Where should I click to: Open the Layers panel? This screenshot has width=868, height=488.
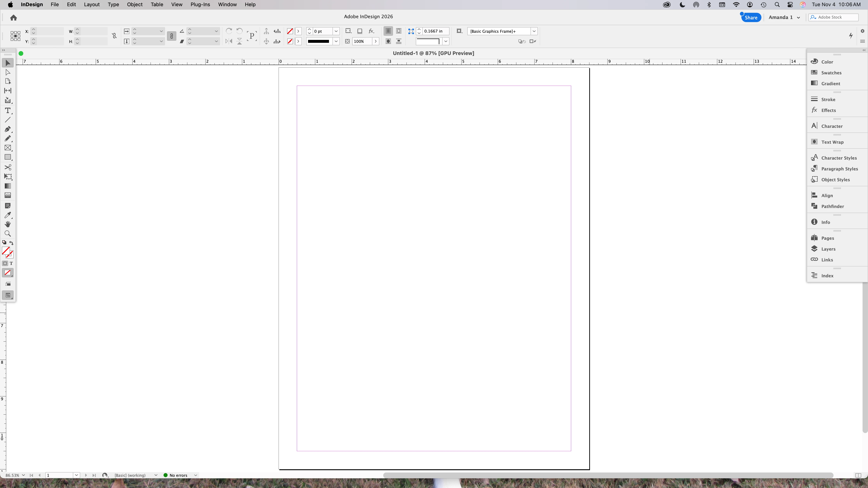(x=828, y=249)
